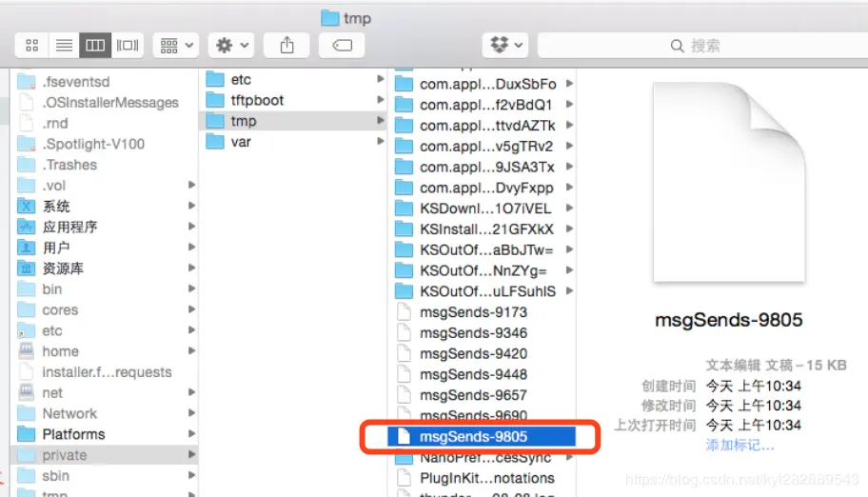
Task: Select the installer.f…requests file
Action: [x=104, y=371]
